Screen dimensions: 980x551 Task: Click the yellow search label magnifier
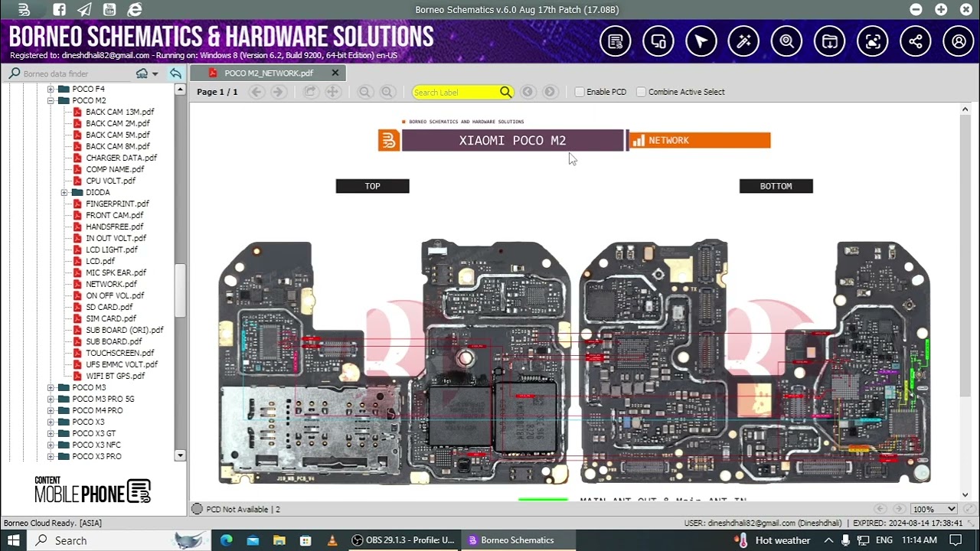click(x=505, y=92)
